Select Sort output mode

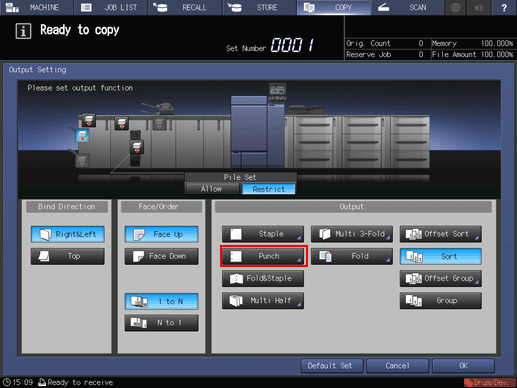[x=441, y=256]
